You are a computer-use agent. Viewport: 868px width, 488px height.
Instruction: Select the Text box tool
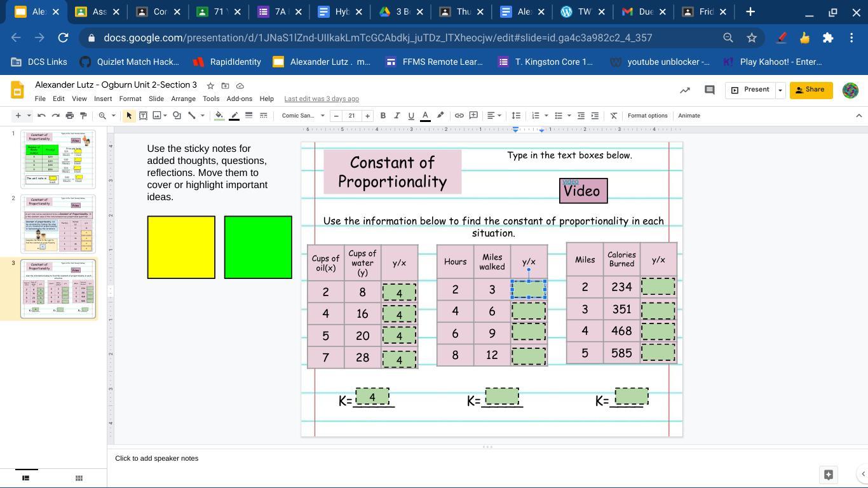point(143,116)
